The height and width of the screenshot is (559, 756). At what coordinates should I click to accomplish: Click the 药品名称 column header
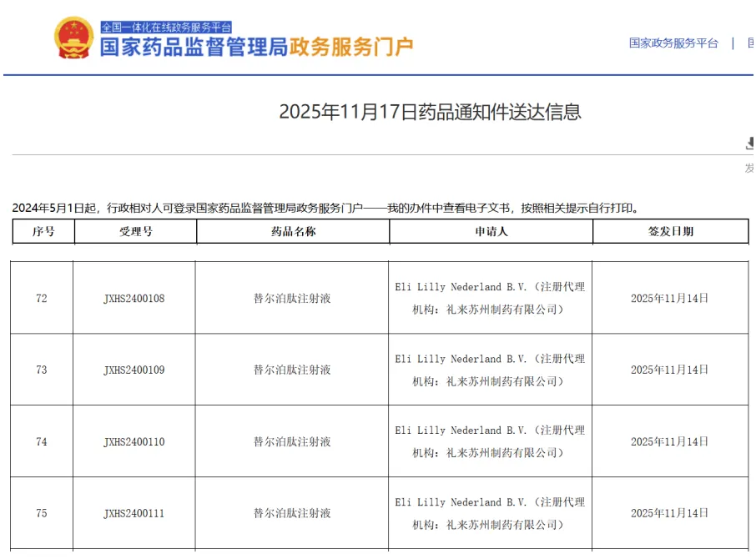point(292,231)
